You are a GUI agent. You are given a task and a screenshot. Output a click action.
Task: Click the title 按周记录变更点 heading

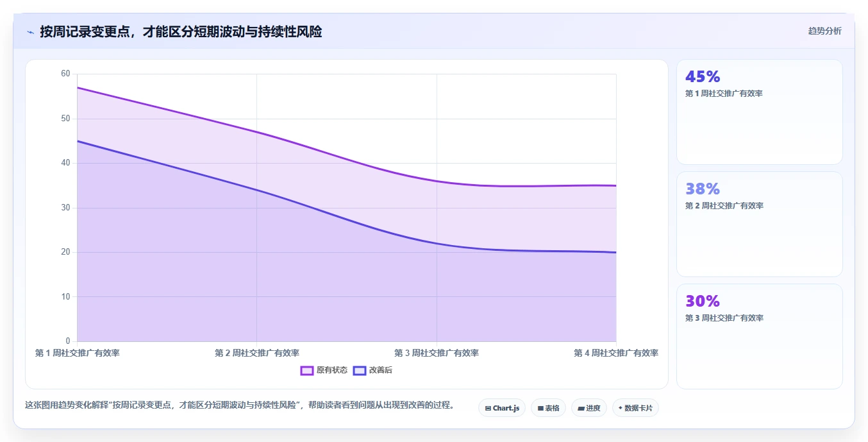point(181,31)
